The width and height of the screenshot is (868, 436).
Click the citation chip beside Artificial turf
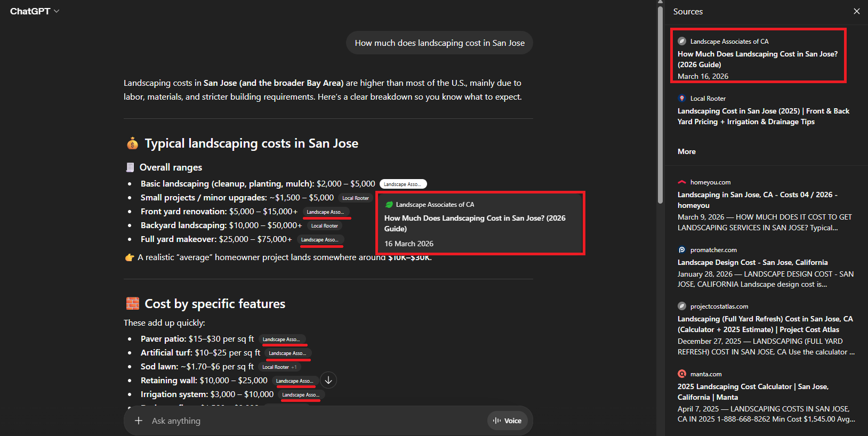[288, 353]
